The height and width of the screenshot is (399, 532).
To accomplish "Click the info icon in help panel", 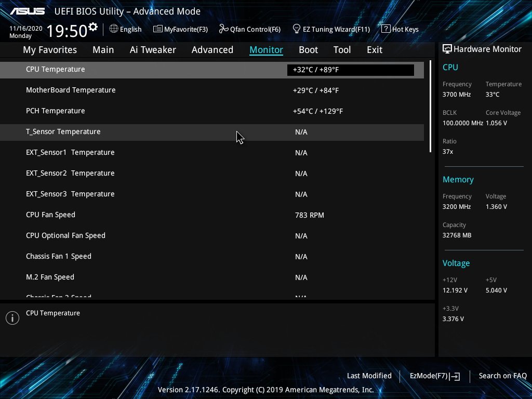I will (12, 318).
